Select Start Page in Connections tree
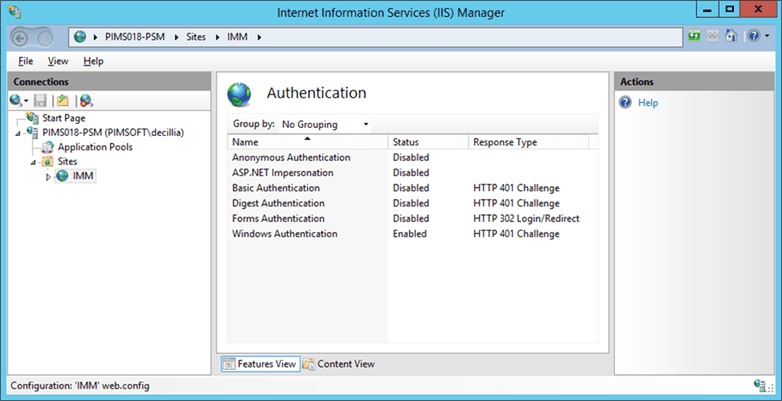Viewport: 782px width, 401px height. [x=63, y=118]
